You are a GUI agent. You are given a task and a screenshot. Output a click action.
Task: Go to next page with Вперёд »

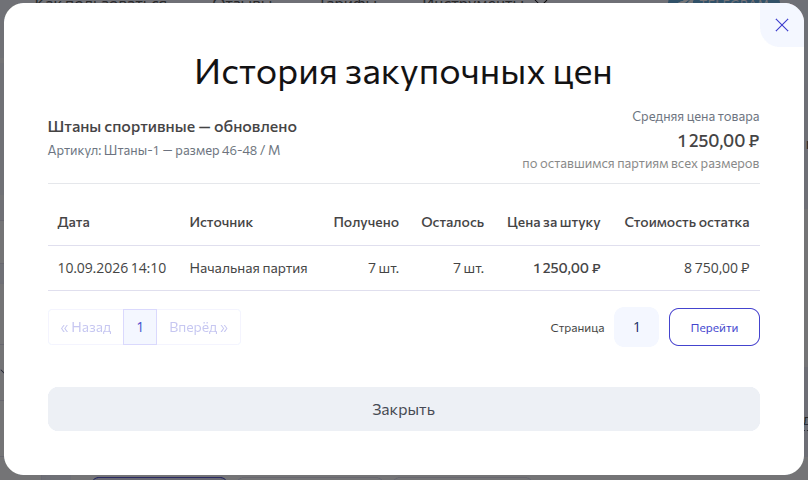pyautogui.click(x=198, y=327)
